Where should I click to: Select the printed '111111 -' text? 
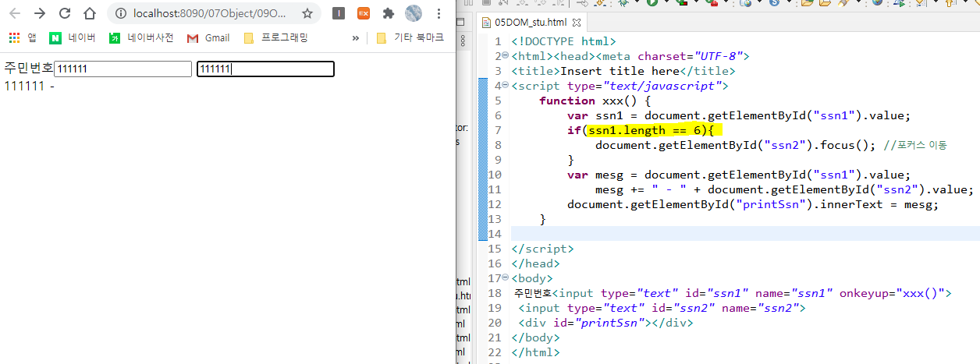pos(30,85)
